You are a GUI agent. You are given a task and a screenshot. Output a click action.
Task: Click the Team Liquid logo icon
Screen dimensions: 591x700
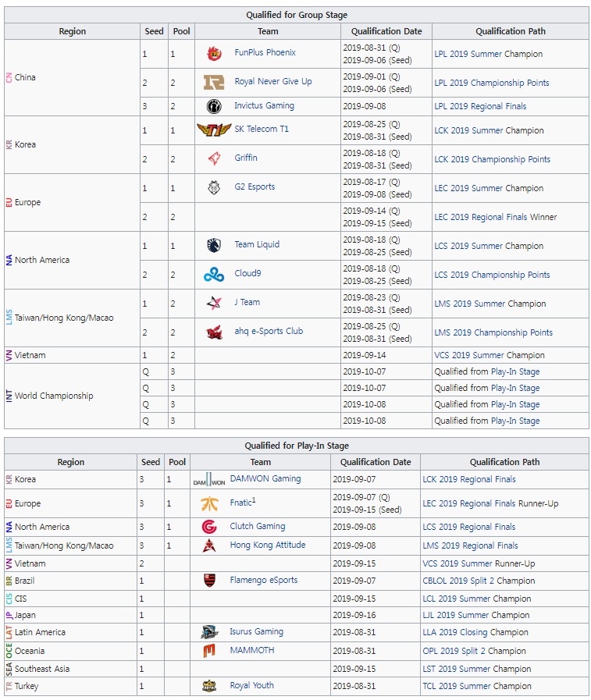point(213,245)
